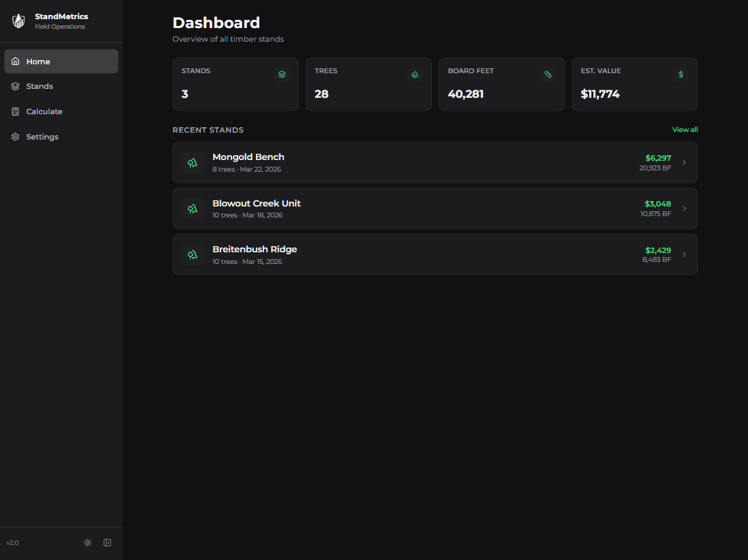Collapse the sidebar panel
This screenshot has height=560, width=748.
[x=107, y=543]
